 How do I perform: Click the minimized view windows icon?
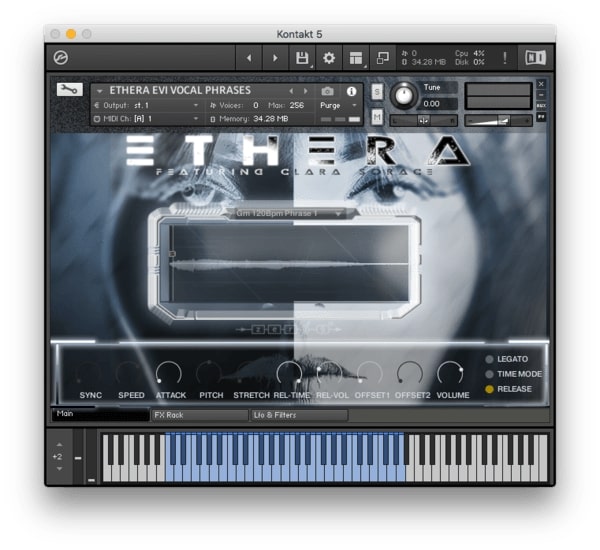383,58
